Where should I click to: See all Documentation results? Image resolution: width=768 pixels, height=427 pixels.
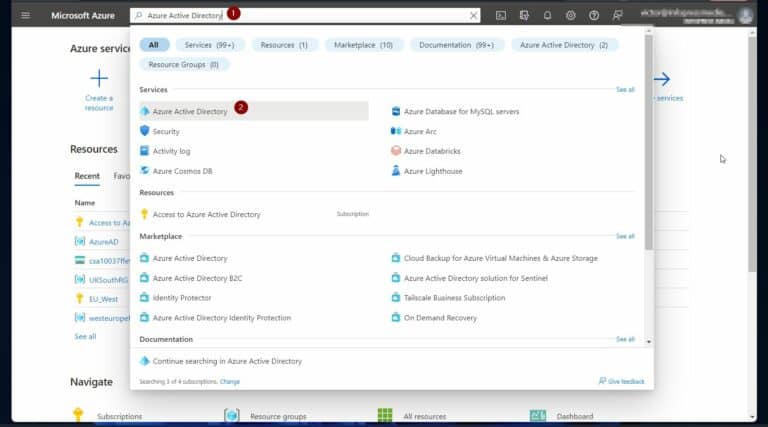pyautogui.click(x=625, y=339)
